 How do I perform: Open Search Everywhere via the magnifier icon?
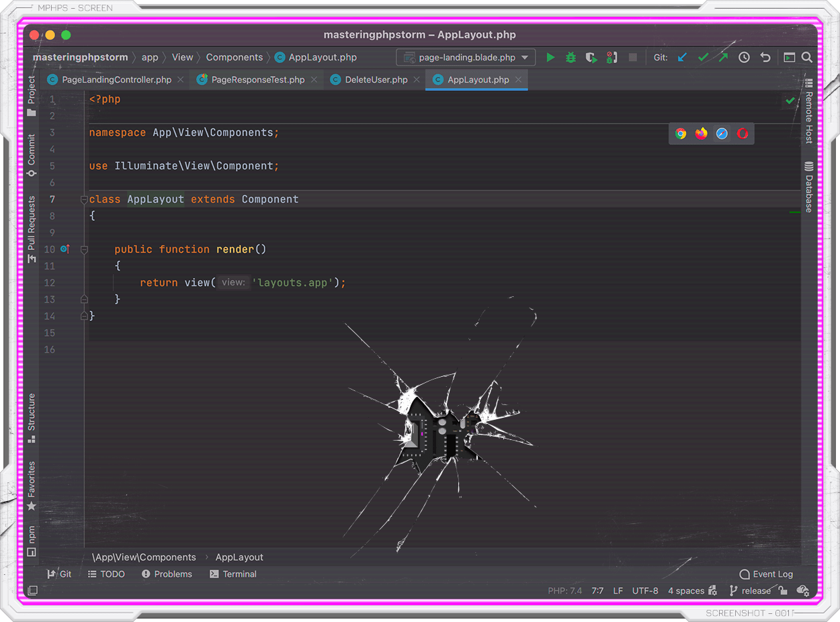pos(806,57)
